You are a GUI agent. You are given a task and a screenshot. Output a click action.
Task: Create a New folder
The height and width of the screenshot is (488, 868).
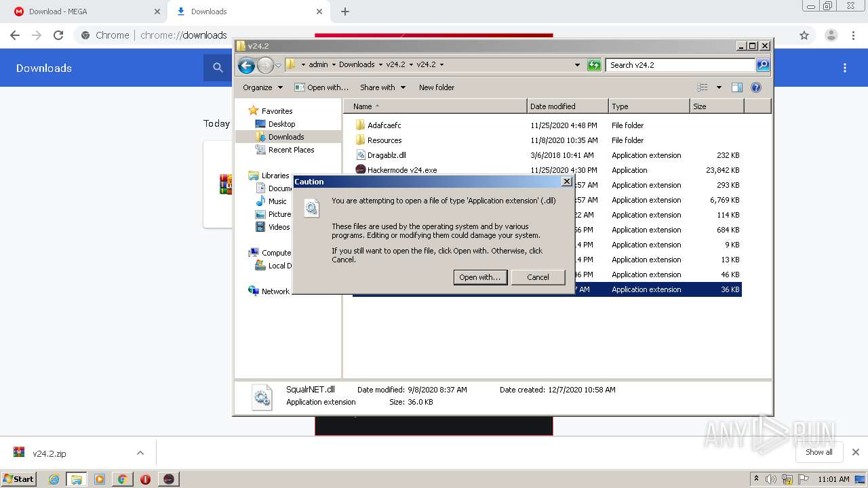437,87
